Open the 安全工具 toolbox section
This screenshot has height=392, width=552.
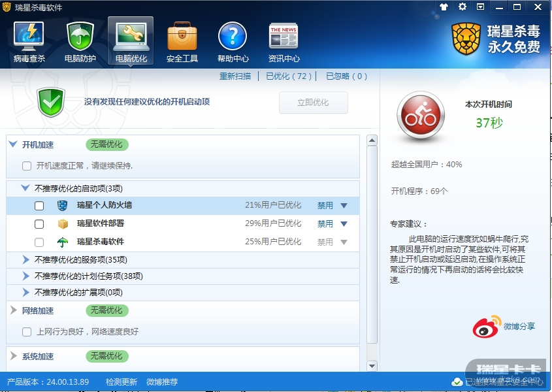(x=182, y=41)
